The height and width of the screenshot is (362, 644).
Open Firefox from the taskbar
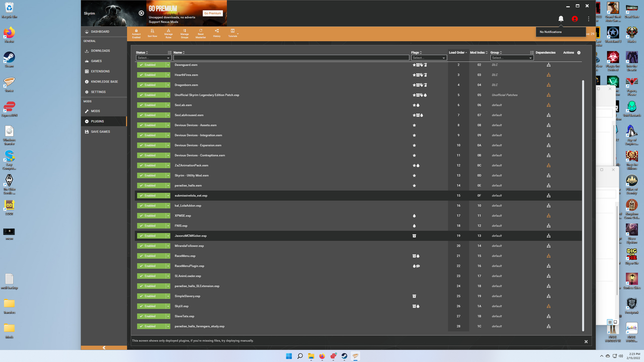(322, 356)
